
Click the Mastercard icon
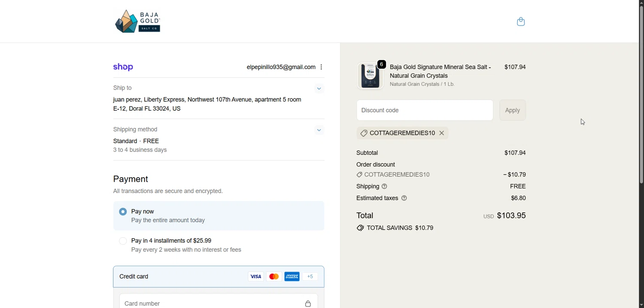click(274, 277)
